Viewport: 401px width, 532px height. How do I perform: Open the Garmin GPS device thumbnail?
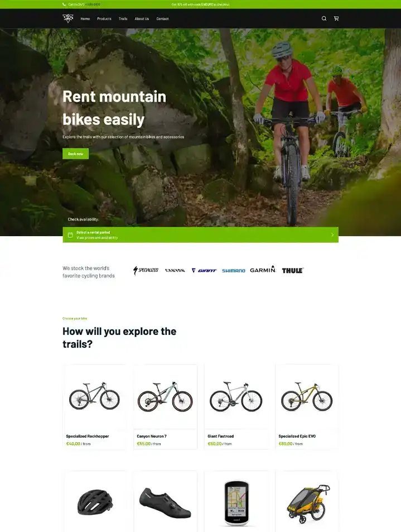pyautogui.click(x=236, y=503)
